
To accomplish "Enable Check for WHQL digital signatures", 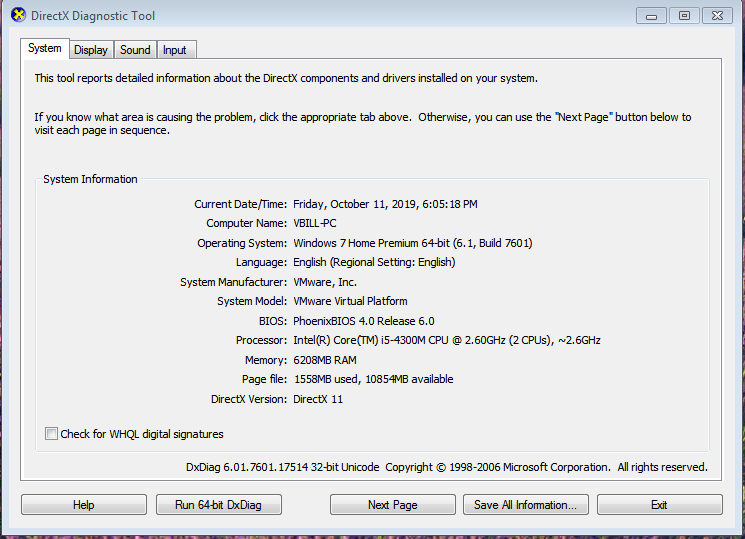I will (x=51, y=433).
